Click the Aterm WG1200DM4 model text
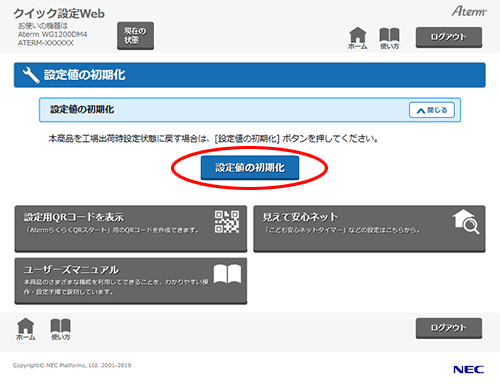Screen dimensions: 500x385 tap(52, 34)
